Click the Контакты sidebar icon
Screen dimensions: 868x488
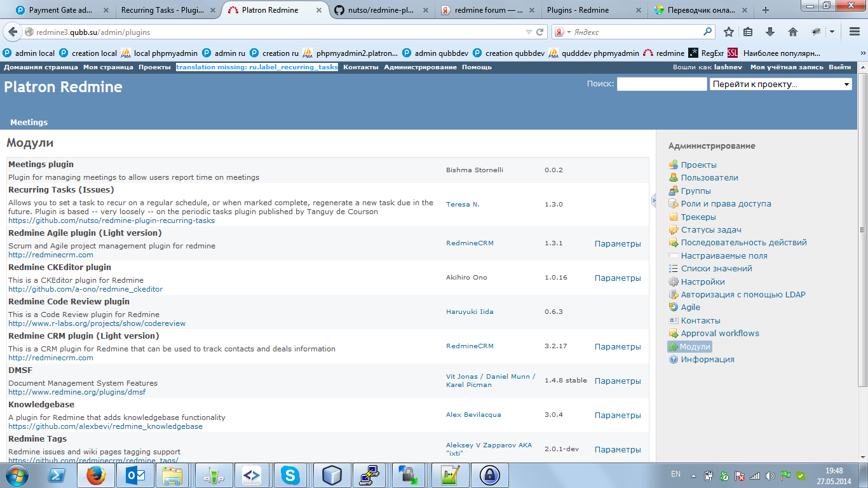coord(674,320)
